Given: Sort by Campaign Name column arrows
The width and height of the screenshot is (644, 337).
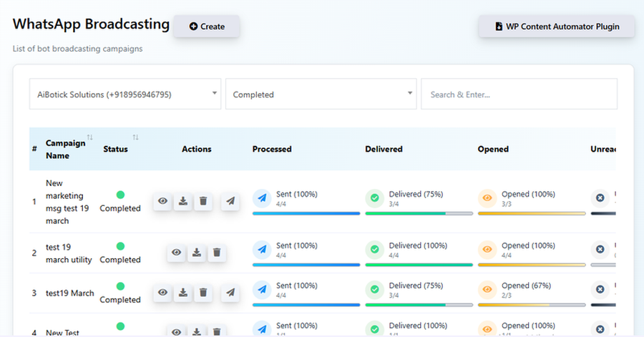Looking at the screenshot, I should pyautogui.click(x=89, y=137).
